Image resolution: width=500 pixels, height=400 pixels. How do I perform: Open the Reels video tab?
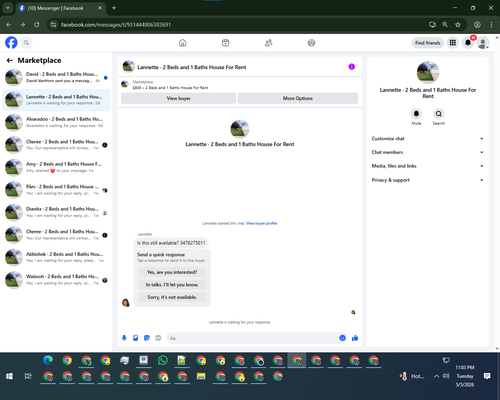click(225, 43)
